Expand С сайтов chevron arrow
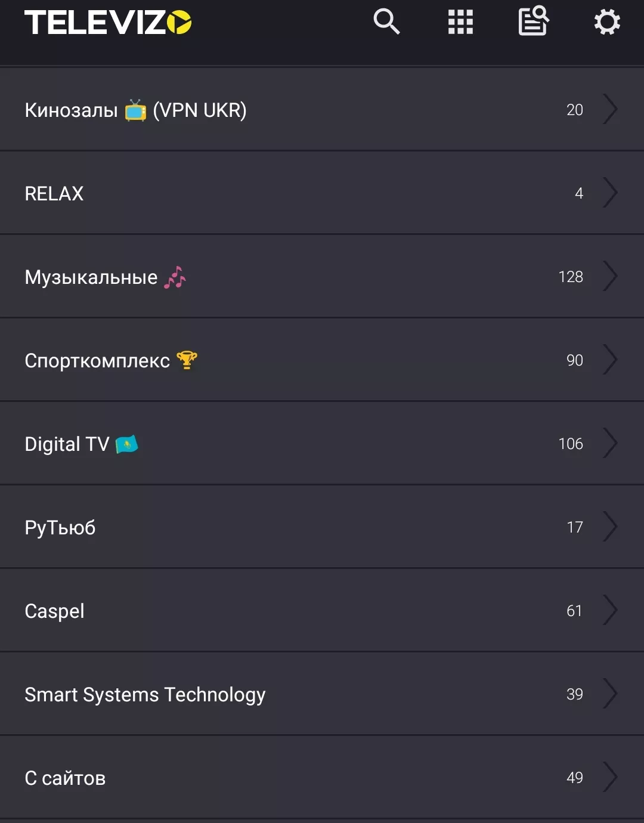The width and height of the screenshot is (644, 823). click(x=610, y=777)
